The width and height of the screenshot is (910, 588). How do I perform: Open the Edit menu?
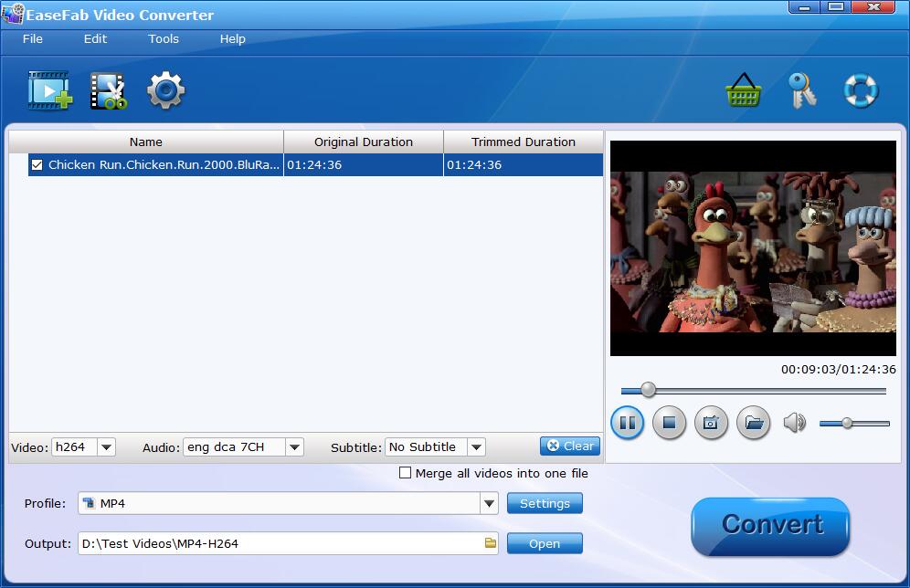[x=95, y=39]
